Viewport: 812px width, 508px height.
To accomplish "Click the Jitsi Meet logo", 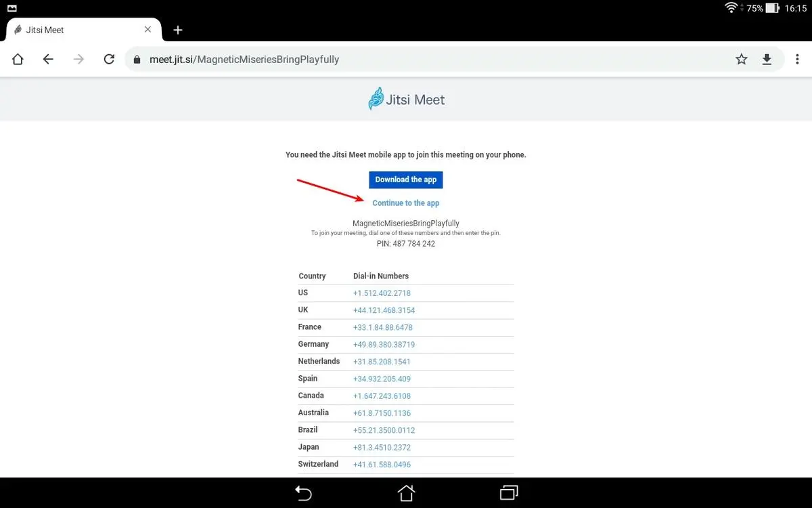I will pyautogui.click(x=406, y=100).
